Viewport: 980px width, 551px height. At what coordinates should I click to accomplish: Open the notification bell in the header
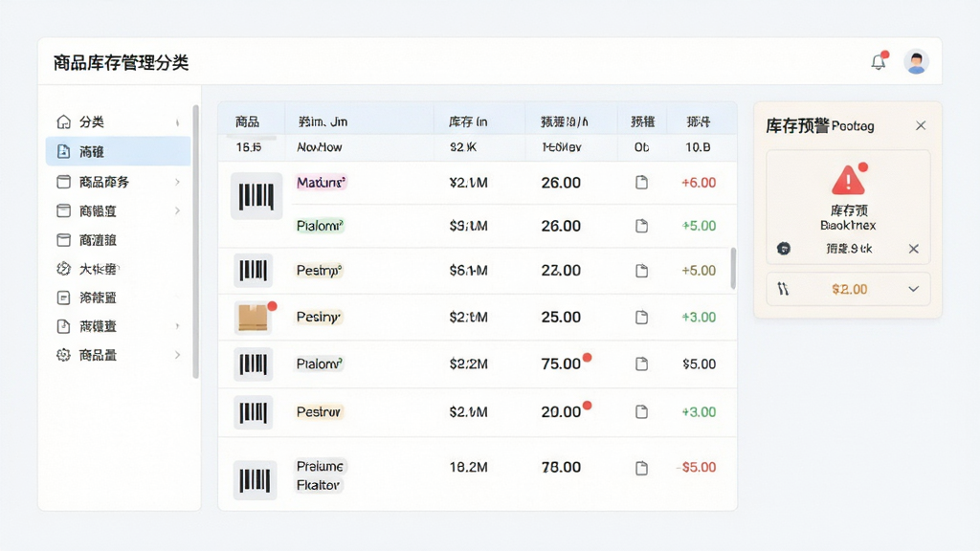tap(879, 62)
